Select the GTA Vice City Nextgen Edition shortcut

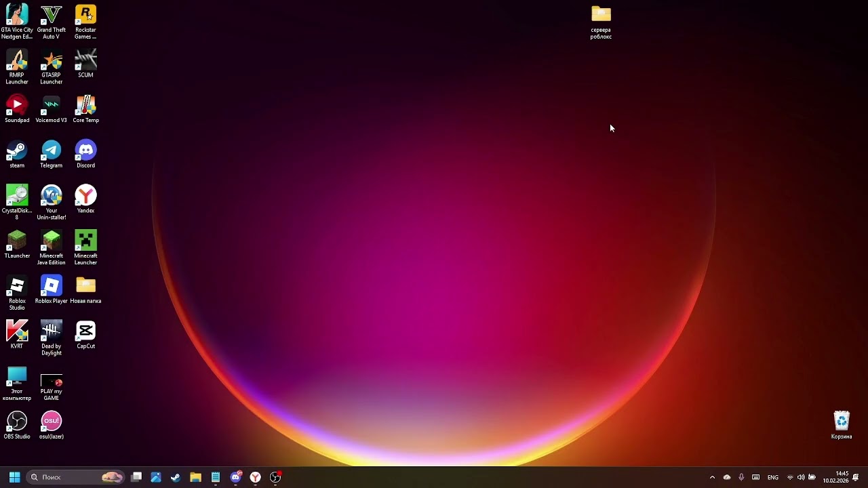17,22
